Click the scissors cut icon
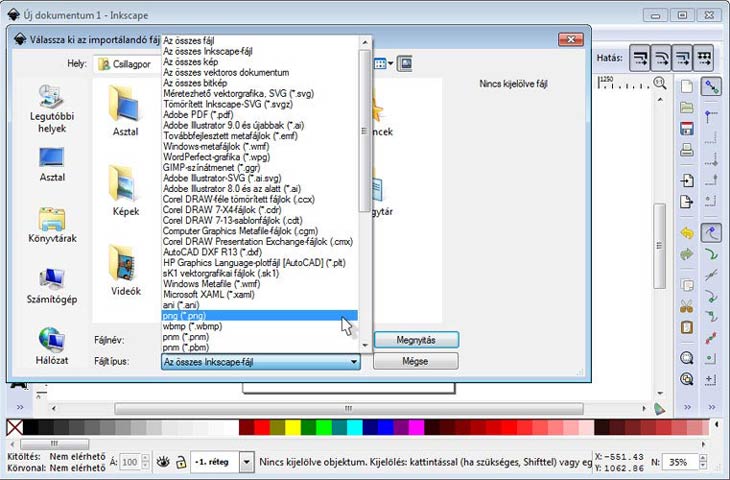 click(x=687, y=306)
